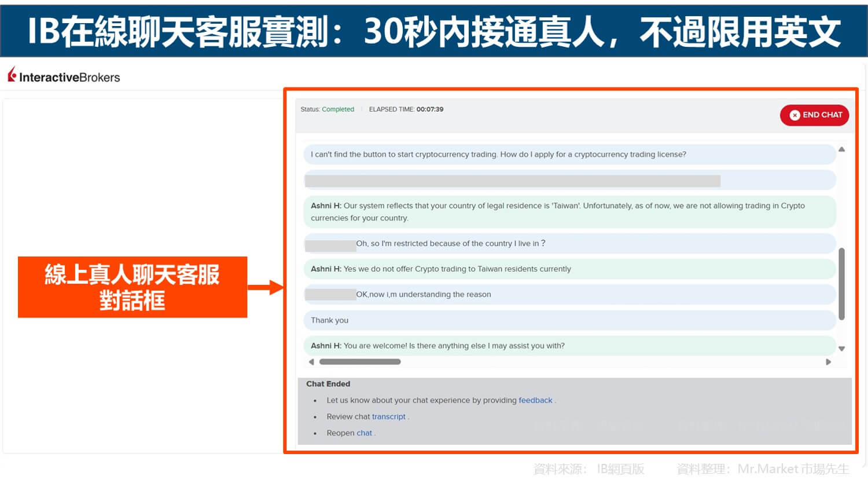Click the down arrow on the chat scrollbar
Image resolution: width=868 pixels, height=483 pixels.
pyautogui.click(x=841, y=348)
